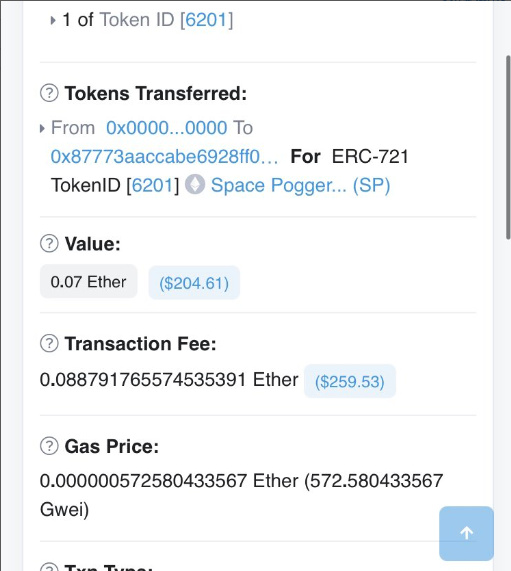Click the Space Pogger token logo icon
The image size is (511, 571).
coord(195,184)
